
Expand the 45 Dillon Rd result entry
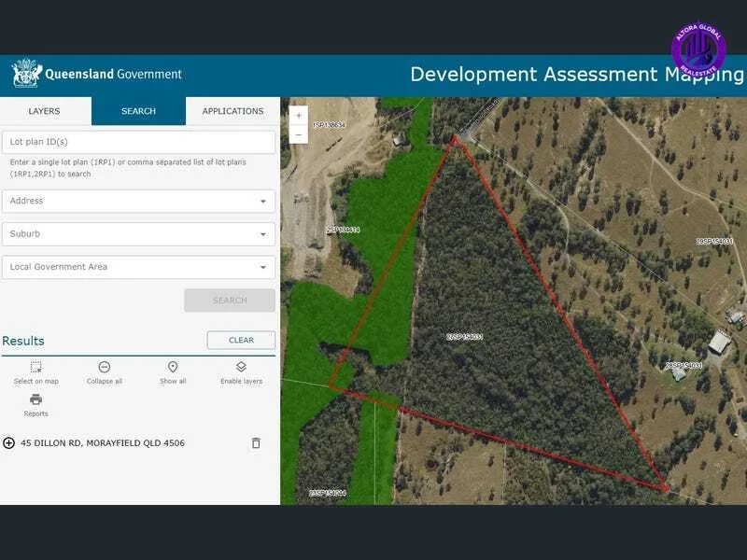[x=9, y=443]
